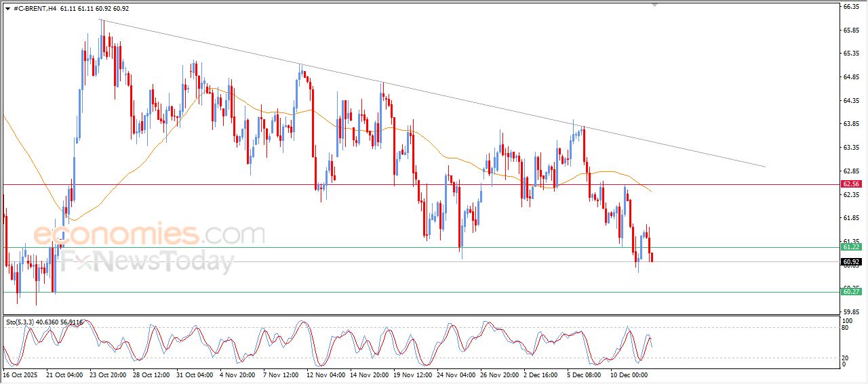Click the gray chart shift triangle marker
Image resolution: width=868 pixels, height=384 pixels.
(x=654, y=5)
